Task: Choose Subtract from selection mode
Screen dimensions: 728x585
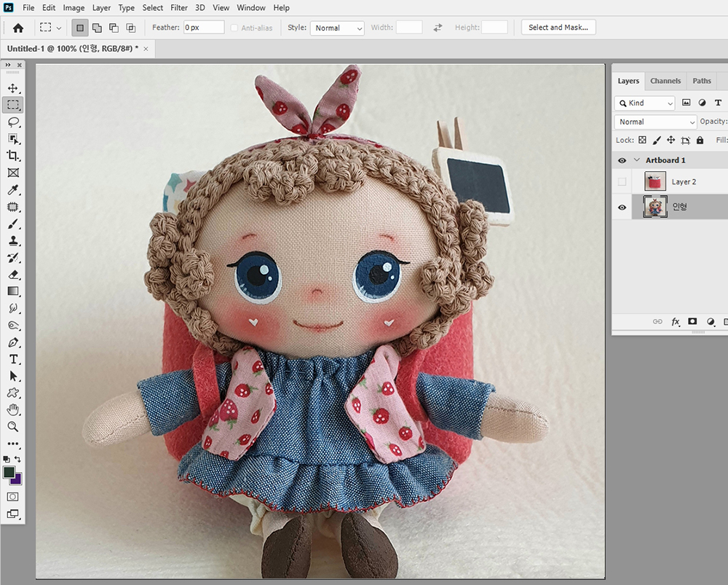Action: click(x=114, y=28)
